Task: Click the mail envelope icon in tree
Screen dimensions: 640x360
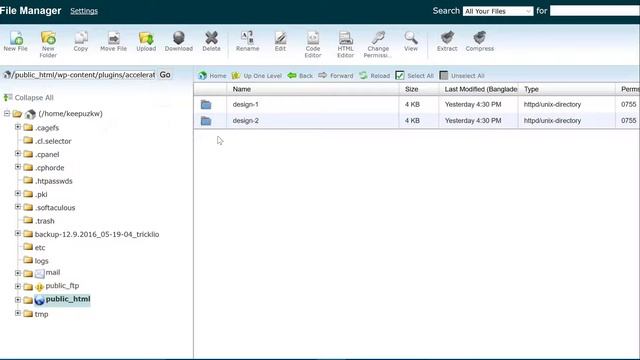Action: (x=40, y=273)
